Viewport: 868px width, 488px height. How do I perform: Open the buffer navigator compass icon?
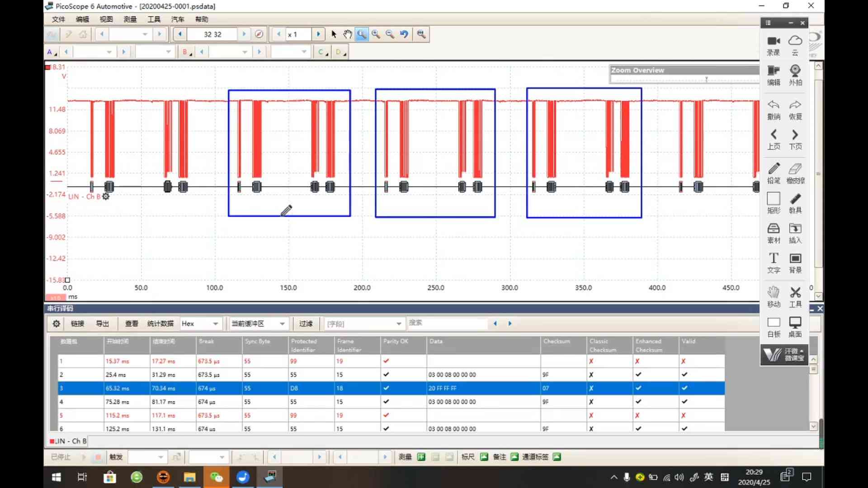pos(259,34)
